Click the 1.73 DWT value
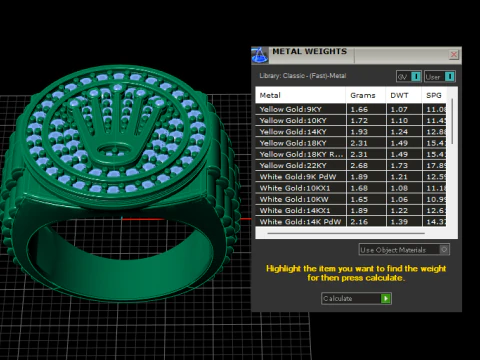The width and height of the screenshot is (480, 360). coord(399,165)
